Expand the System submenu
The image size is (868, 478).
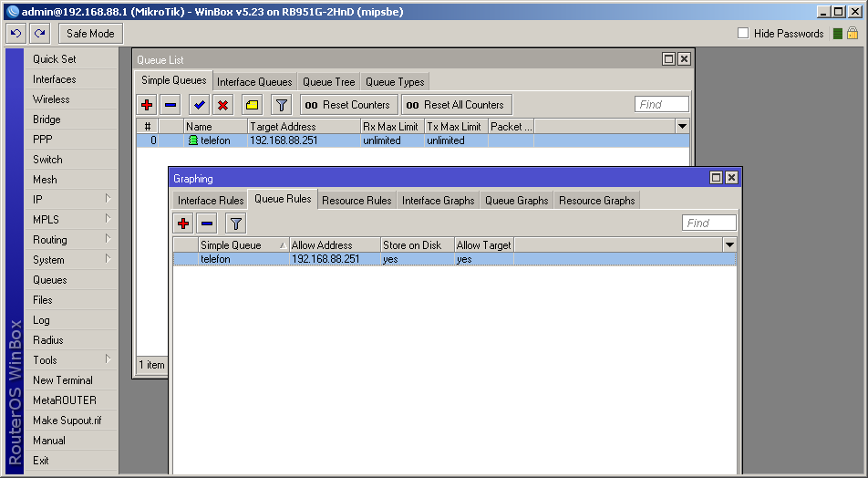pos(108,259)
